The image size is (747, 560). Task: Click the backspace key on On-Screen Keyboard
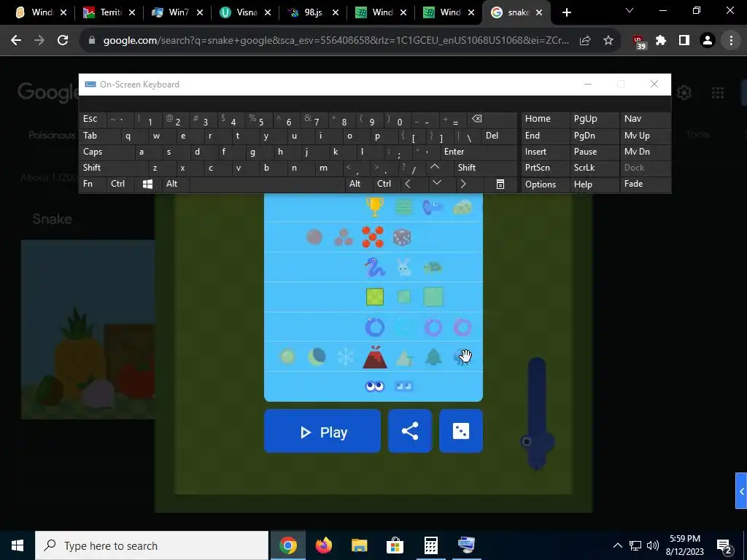491,119
